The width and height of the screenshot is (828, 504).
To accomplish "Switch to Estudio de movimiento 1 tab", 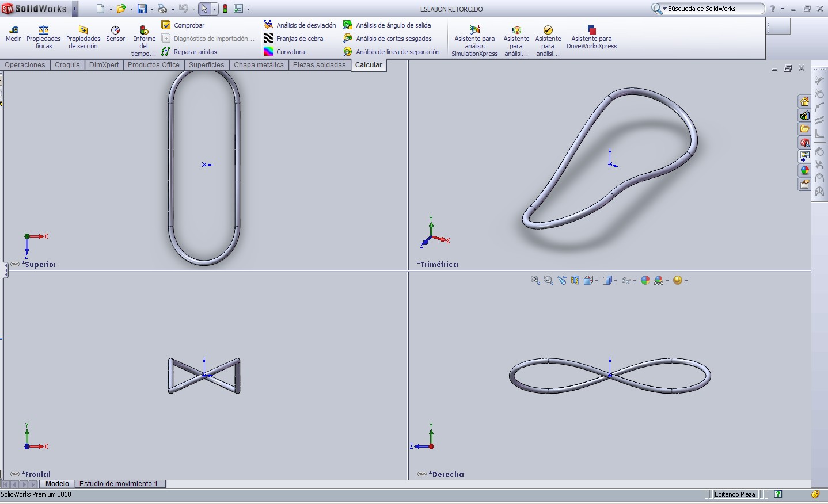I will 119,484.
